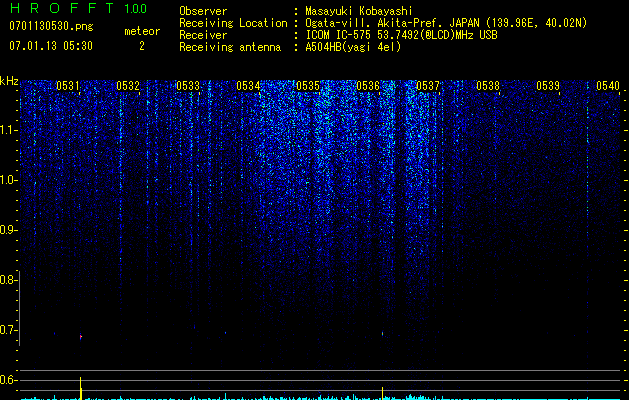This screenshot has width=629, height=400.
Task: Click the 0537 time marker
Action: pyautogui.click(x=428, y=86)
